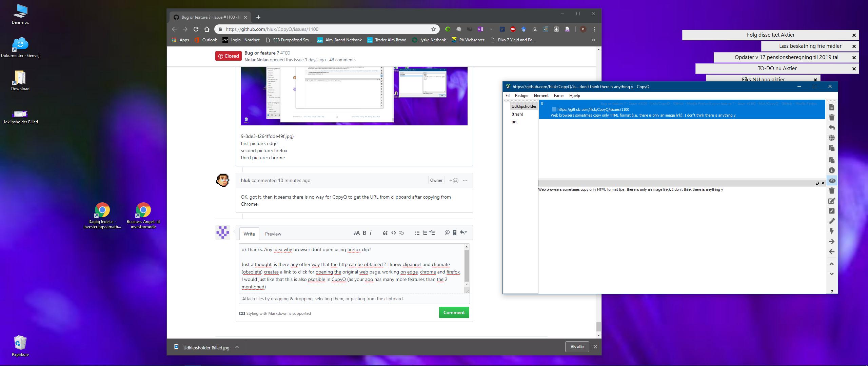
Task: Insert a task list checklist in comment
Action: [x=432, y=233]
